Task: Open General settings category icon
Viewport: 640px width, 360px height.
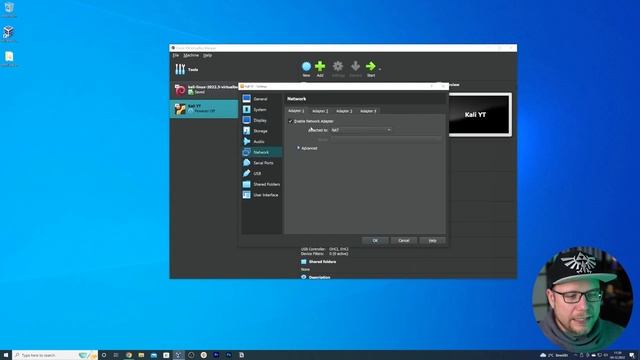Action: (247, 99)
